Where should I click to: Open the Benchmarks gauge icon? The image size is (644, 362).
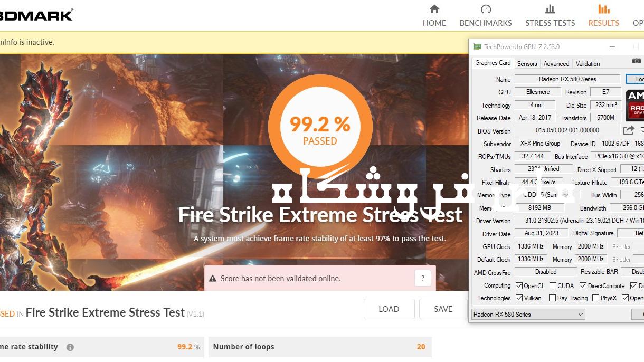[x=486, y=9]
